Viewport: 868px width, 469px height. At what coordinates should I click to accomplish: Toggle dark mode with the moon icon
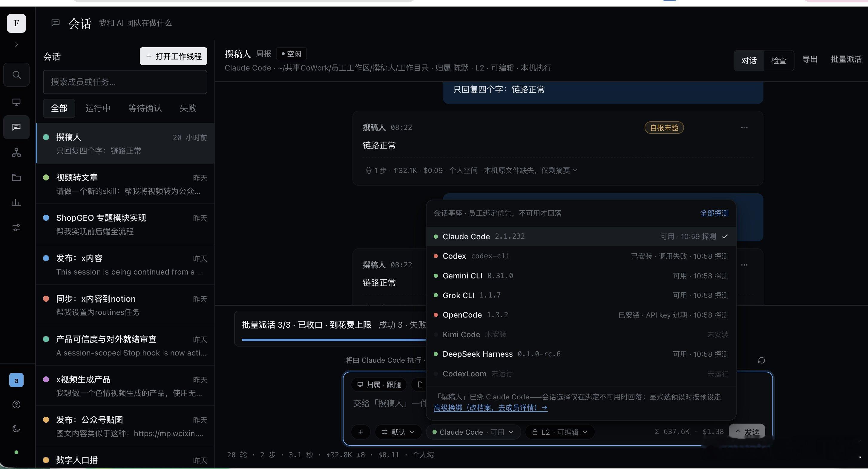pyautogui.click(x=16, y=429)
